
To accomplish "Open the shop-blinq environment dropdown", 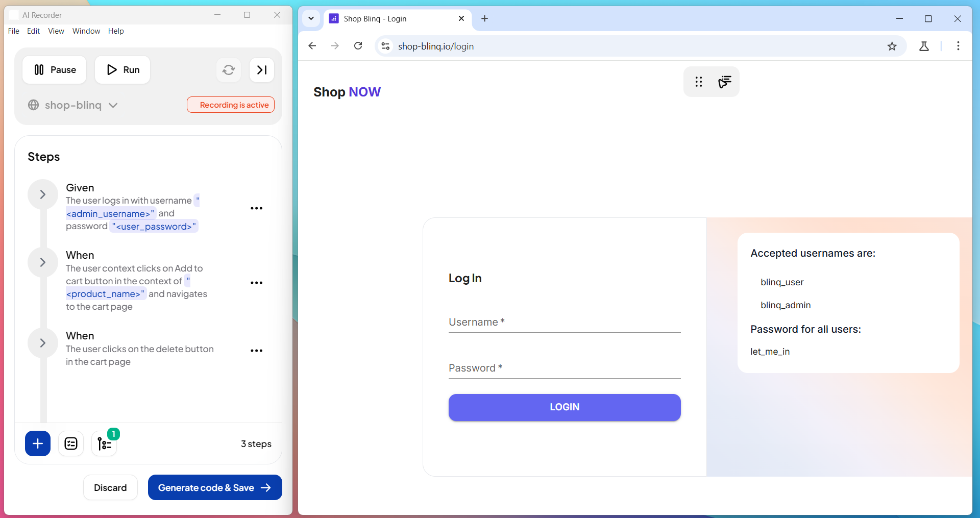I will [73, 105].
